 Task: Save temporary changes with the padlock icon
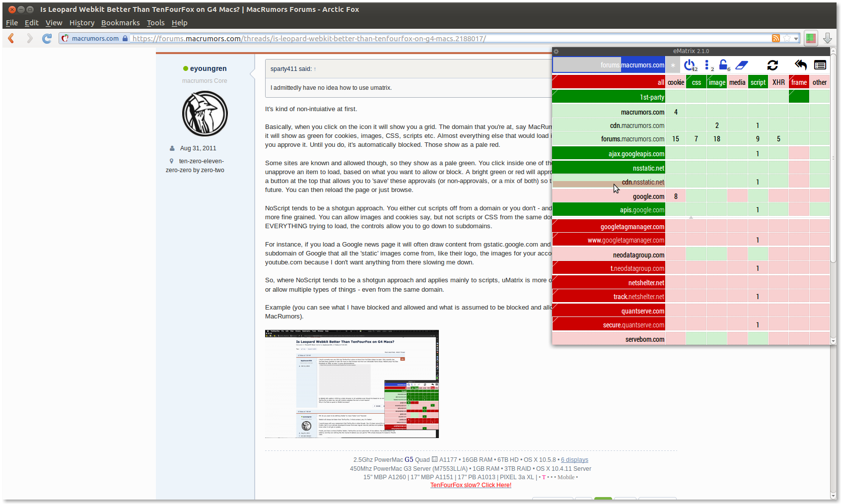[x=724, y=65]
